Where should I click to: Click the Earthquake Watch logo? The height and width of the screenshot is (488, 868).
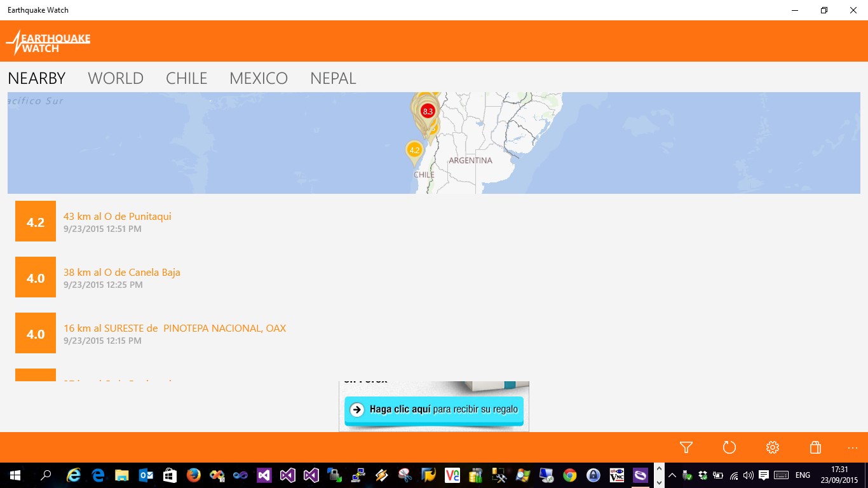[x=48, y=41]
